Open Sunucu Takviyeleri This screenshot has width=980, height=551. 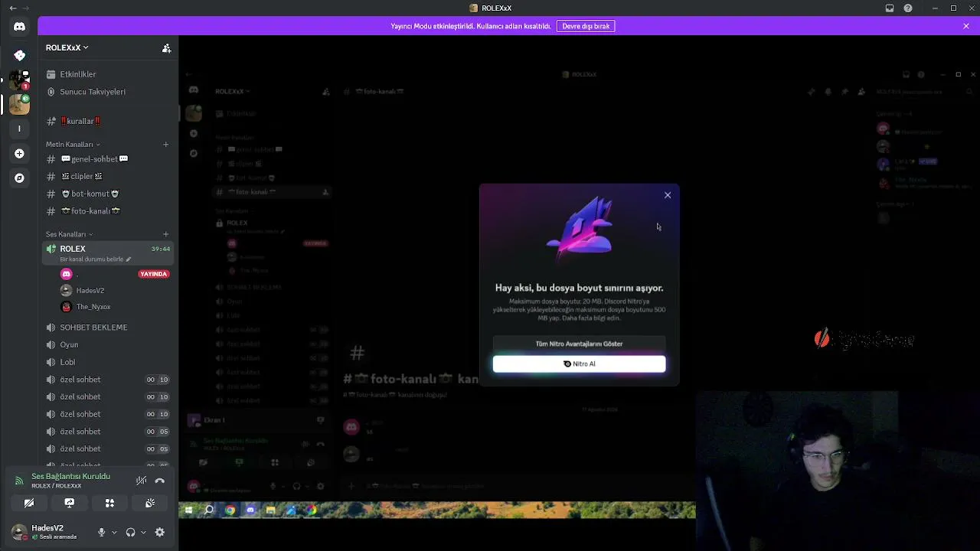pyautogui.click(x=108, y=92)
